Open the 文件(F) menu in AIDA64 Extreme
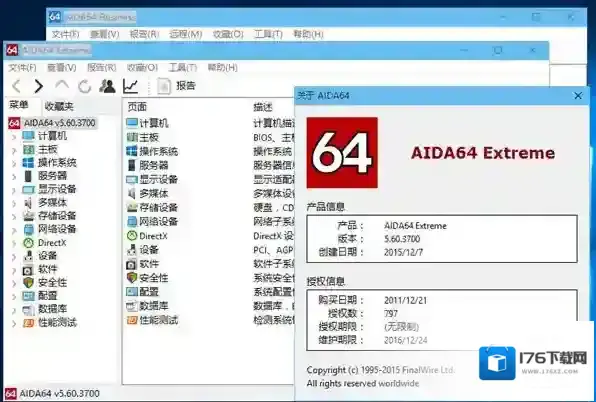This screenshot has width=596, height=402. 22,68
